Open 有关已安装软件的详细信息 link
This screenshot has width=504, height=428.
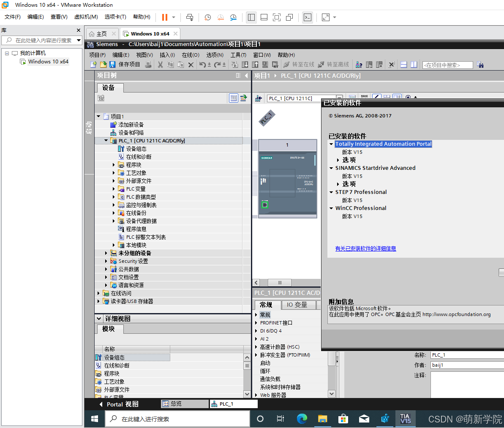pos(365,248)
